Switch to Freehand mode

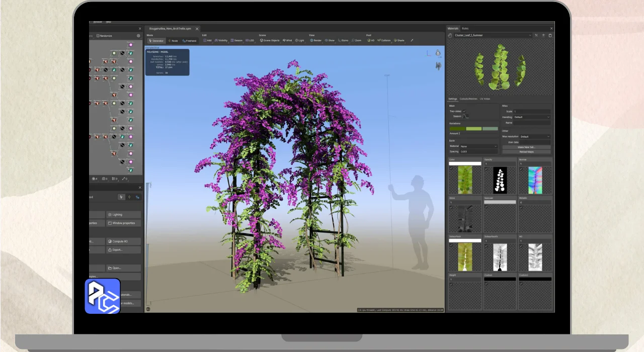tap(189, 40)
